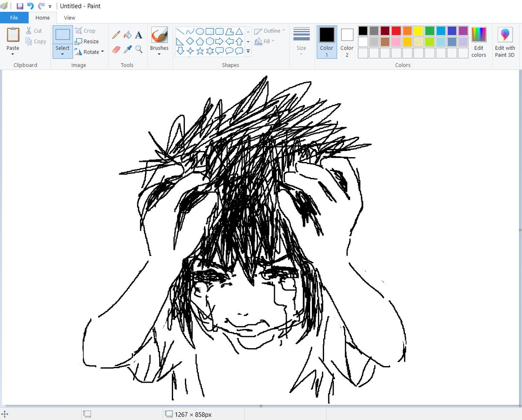Select the Brushes tool

click(x=159, y=35)
